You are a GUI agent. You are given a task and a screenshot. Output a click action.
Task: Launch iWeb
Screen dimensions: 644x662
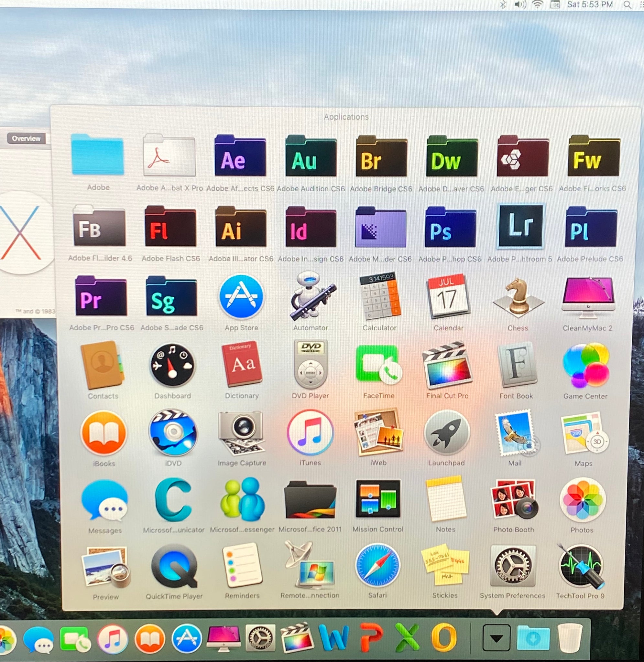pos(378,432)
